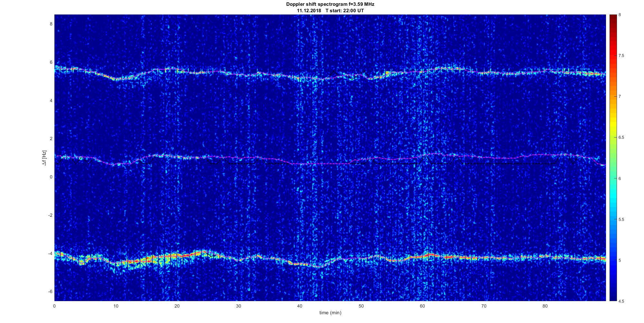644x323 pixels.
Task: Click the subtitle '11.12.2018 T start: 22:00 UT'
Action: (x=330, y=11)
